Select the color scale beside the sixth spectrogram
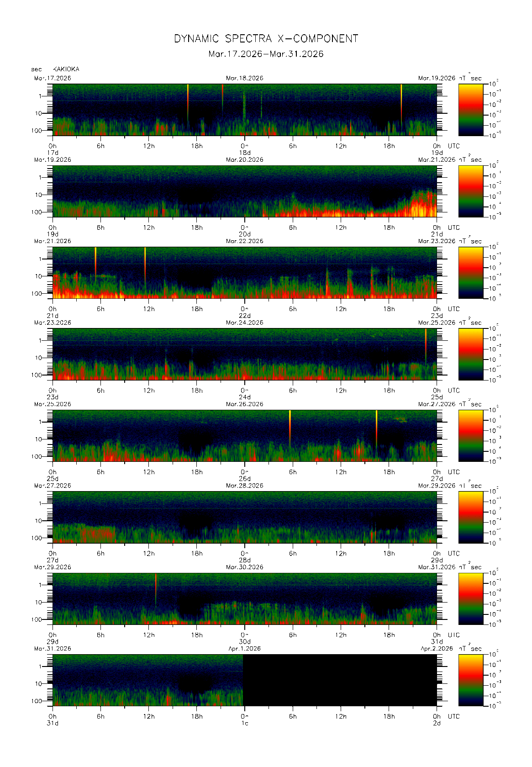The height and width of the screenshot is (767, 532). [470, 517]
